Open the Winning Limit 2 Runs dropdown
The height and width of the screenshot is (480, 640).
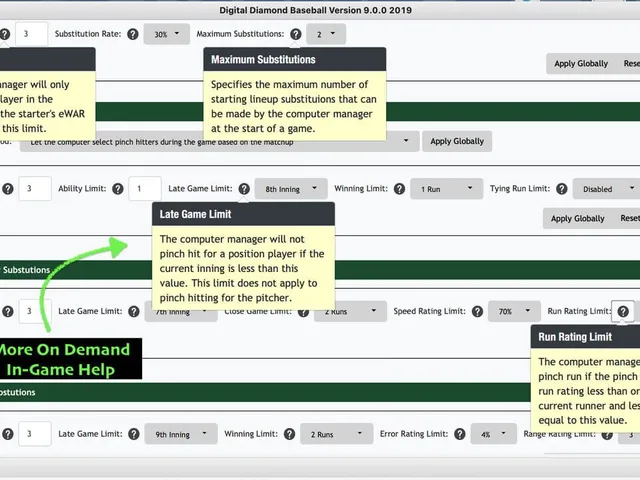(x=337, y=434)
